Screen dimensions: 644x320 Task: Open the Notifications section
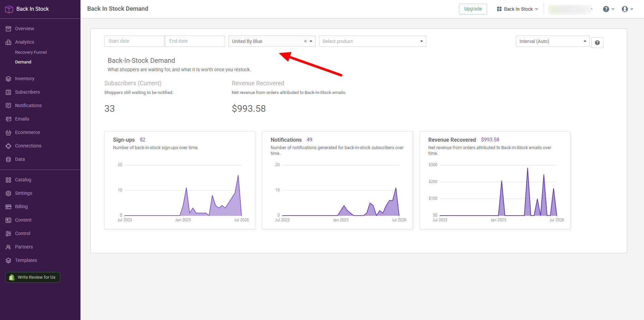point(28,106)
